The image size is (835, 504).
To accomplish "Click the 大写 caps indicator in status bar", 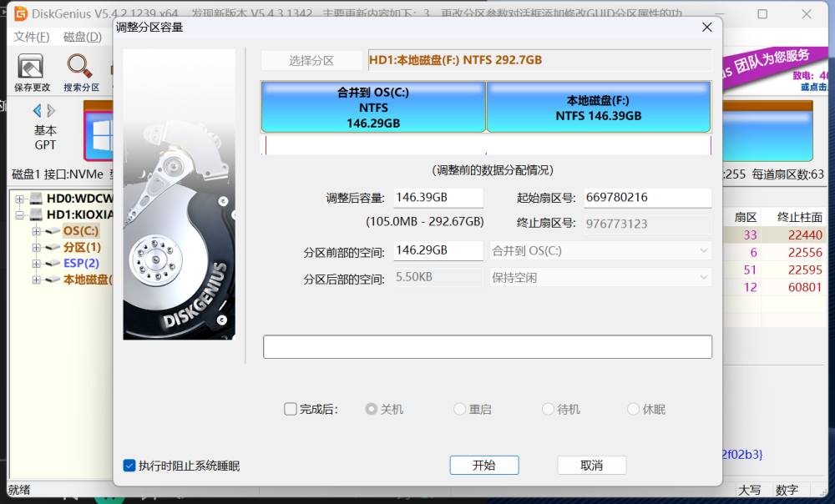I will 749,490.
